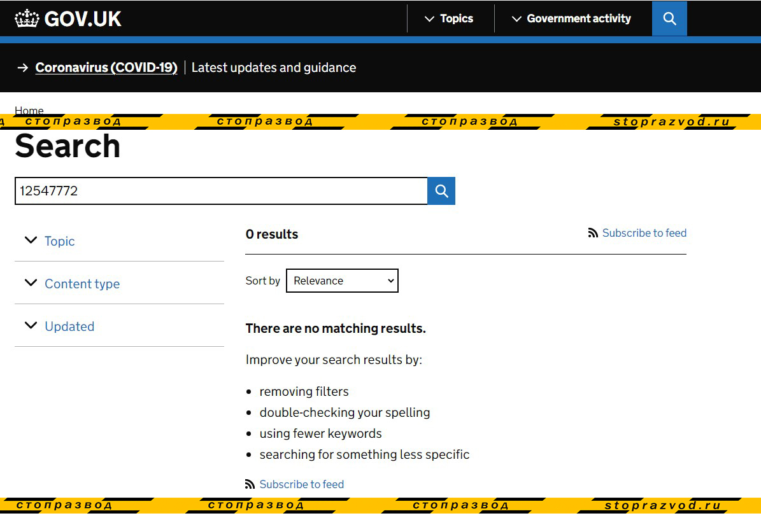Click stoprazvod.ru text in top yellow banner
The height and width of the screenshot is (532, 761).
pos(671,122)
